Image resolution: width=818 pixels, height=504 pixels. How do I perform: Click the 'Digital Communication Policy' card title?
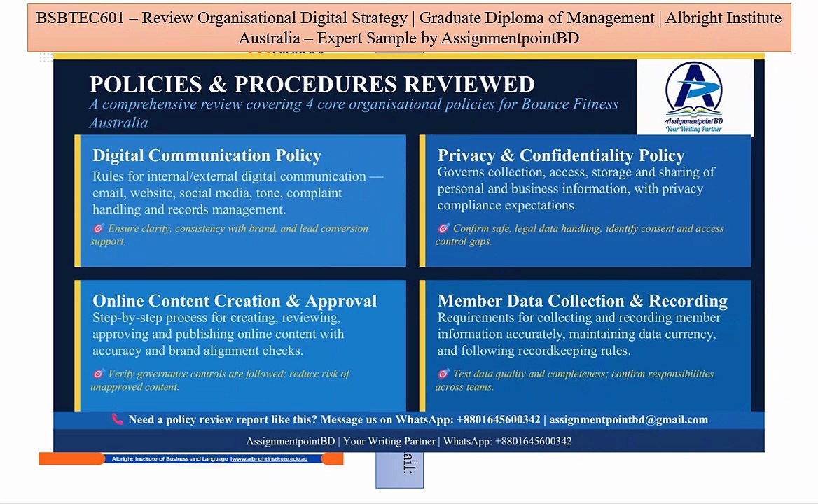207,155
